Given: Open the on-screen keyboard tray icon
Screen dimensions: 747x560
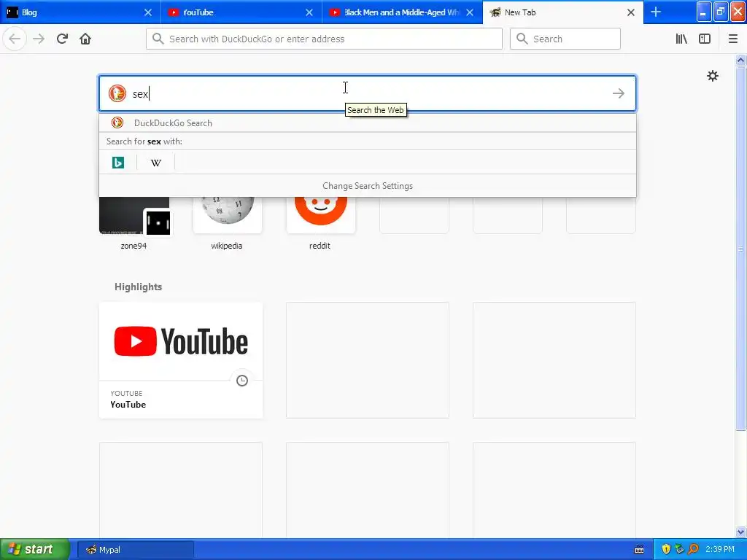Looking at the screenshot, I should (639, 550).
